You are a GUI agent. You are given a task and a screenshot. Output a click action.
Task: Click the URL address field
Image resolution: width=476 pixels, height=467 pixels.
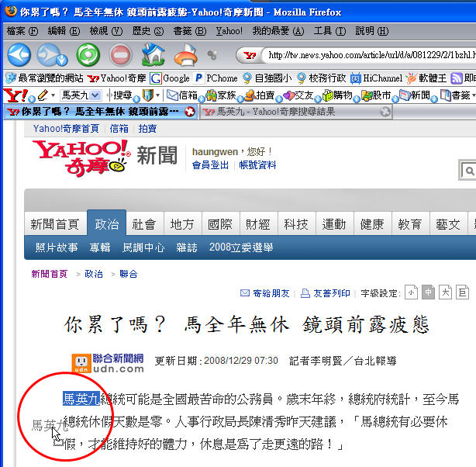coord(369,55)
